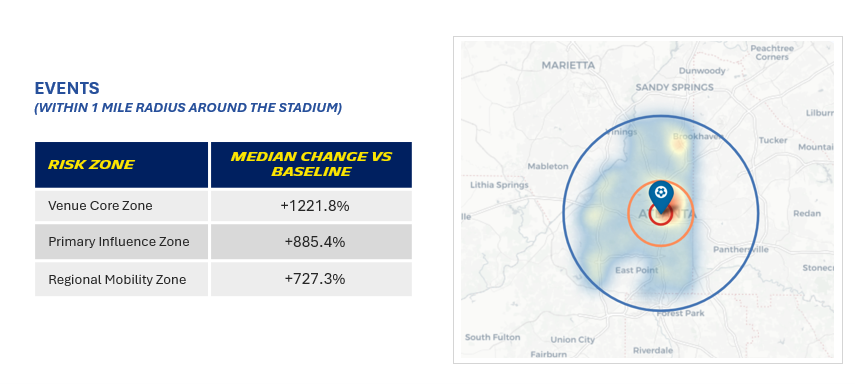
Task: Click the Regional Mobility Zone row label
Action: coord(117,280)
